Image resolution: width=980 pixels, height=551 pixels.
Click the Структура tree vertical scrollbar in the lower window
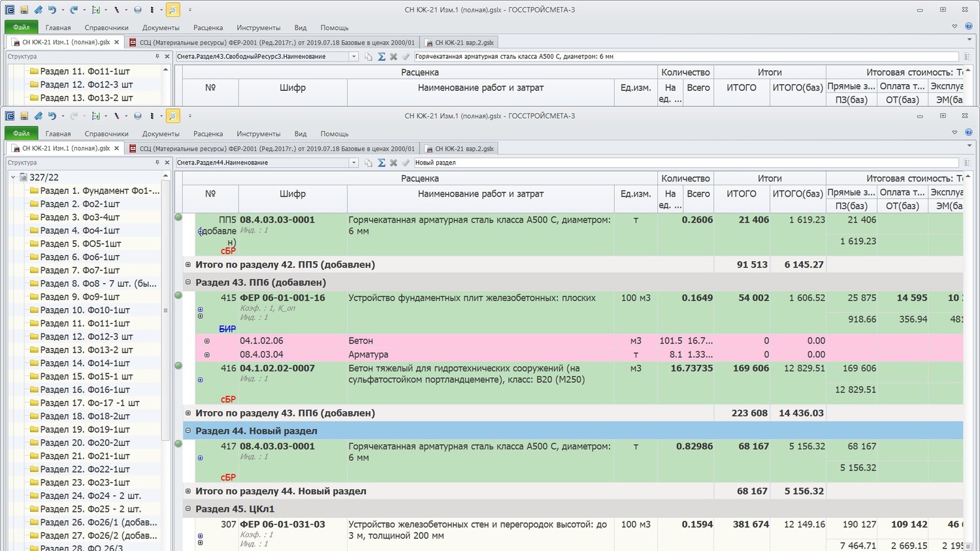[165, 310]
